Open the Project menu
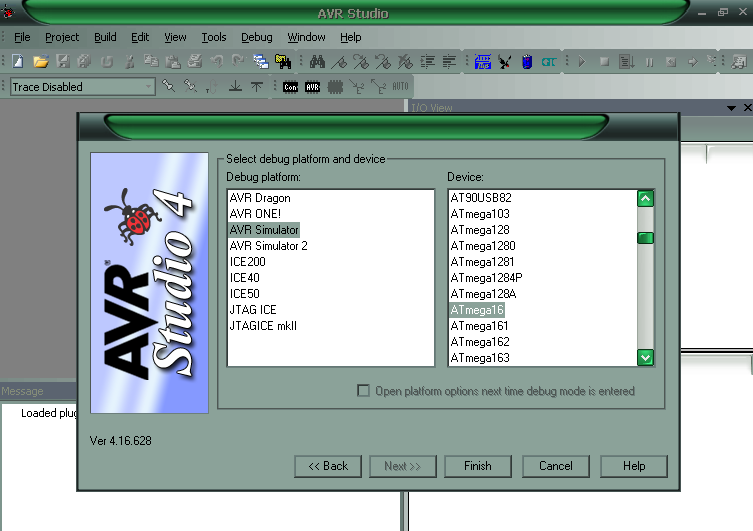This screenshot has width=753, height=531. (62, 37)
